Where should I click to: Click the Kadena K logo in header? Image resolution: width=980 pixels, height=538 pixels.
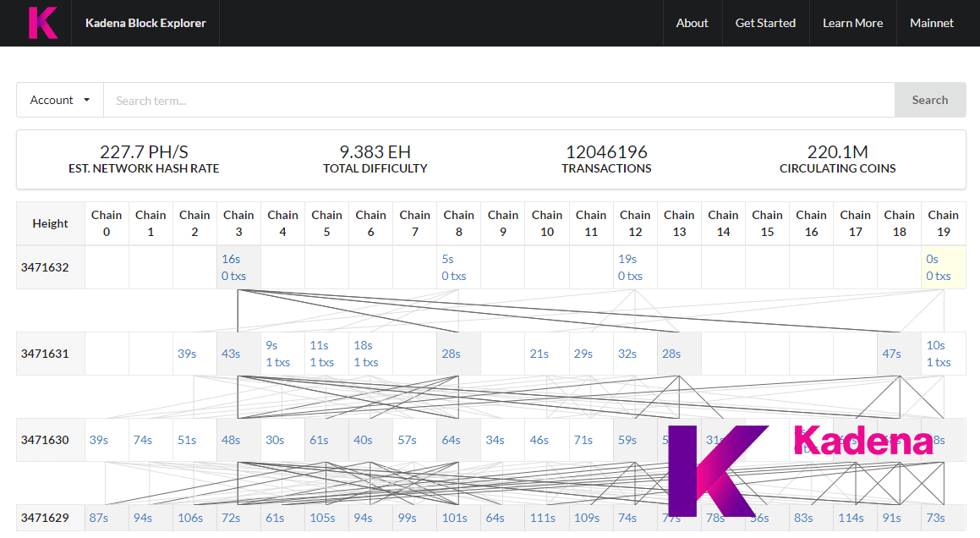43,23
